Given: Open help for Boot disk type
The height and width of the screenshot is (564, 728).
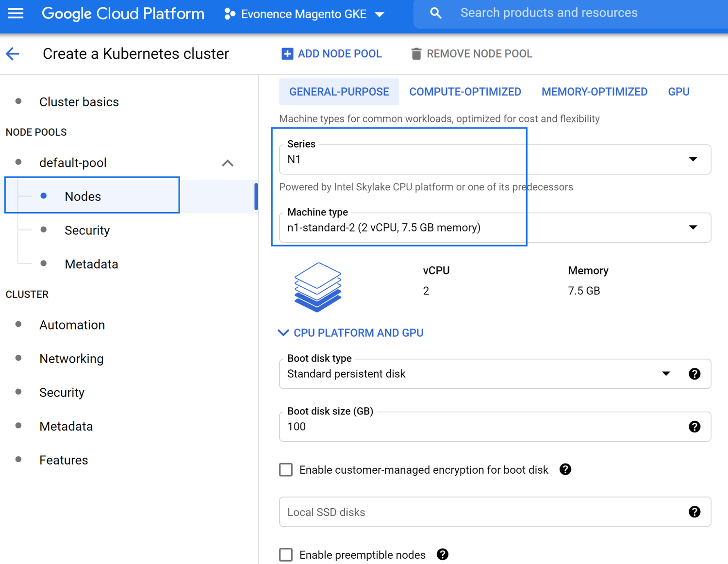Looking at the screenshot, I should 695,374.
